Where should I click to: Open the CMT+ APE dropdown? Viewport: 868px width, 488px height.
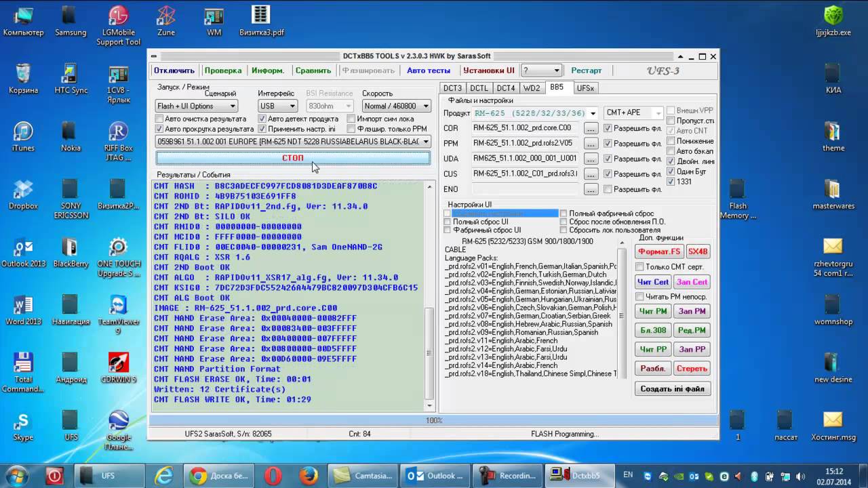click(x=633, y=113)
